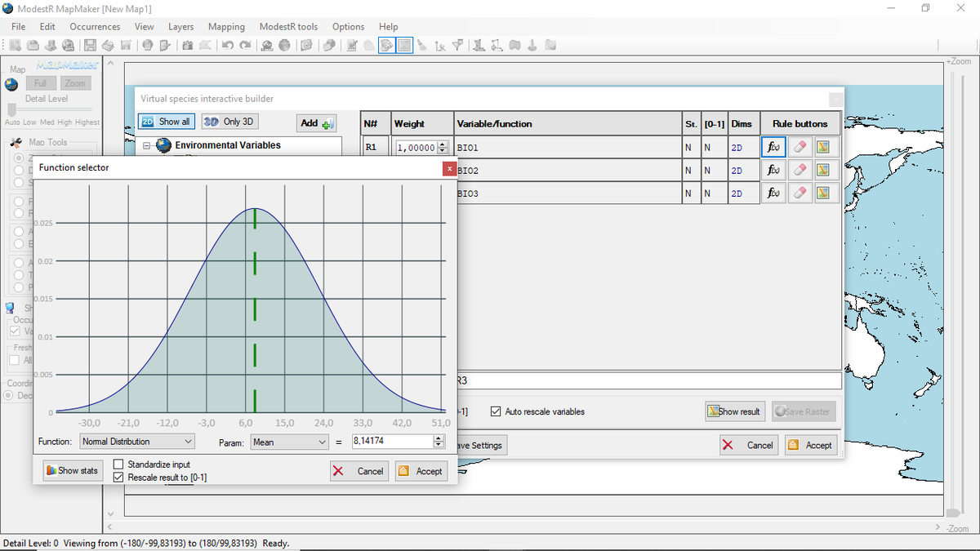Click the BIO1 variable cell
980x551 pixels.
click(568, 148)
